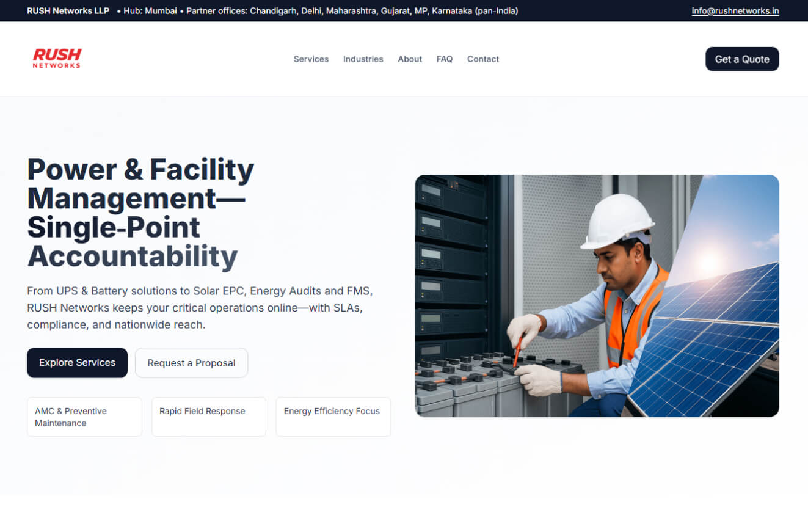
Task: Click the Partner offices list in top bar
Action: 352,10
